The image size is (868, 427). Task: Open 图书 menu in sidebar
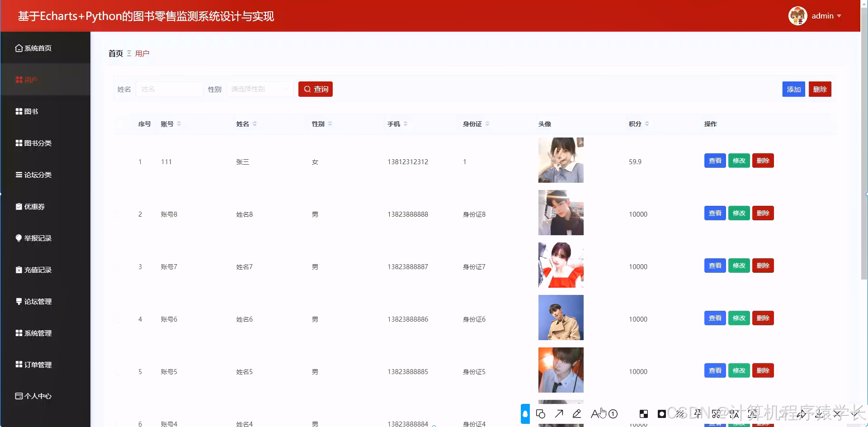(x=45, y=111)
